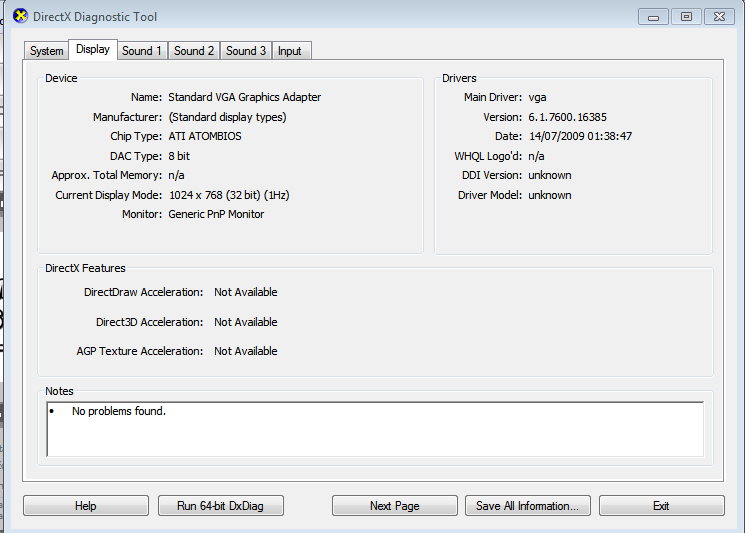The width and height of the screenshot is (745, 533).
Task: Click 'Standard VGA Graphics Adapter' name value
Action: click(245, 97)
